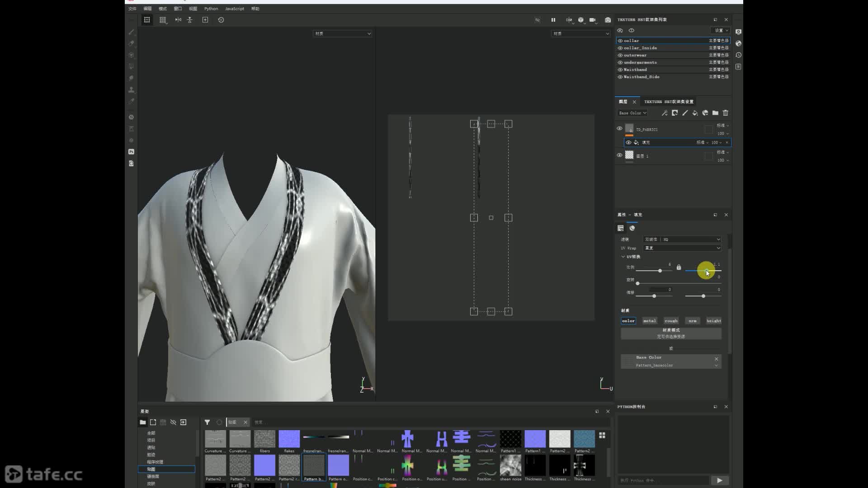Screen dimensions: 868x488
Task: Click the add mask icon in layers
Action: (x=675, y=113)
